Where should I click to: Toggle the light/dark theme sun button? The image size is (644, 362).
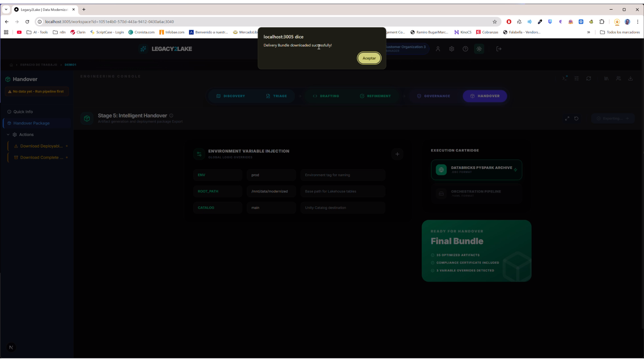point(479,49)
